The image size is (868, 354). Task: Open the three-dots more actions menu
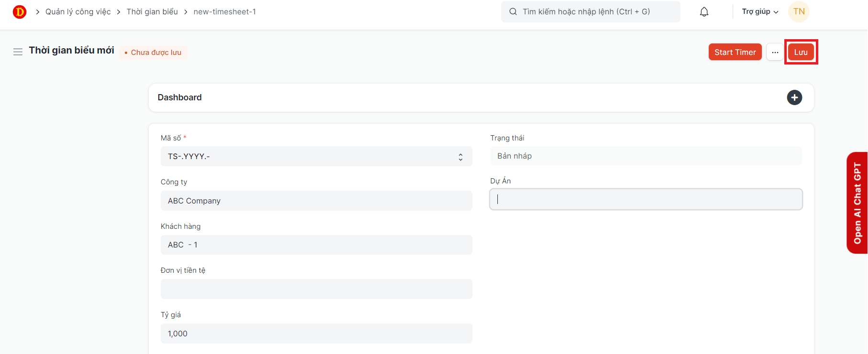pos(775,52)
